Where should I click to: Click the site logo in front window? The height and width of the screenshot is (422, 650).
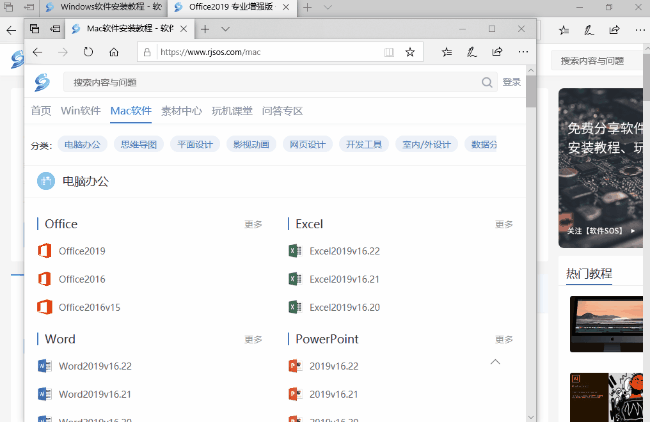[x=42, y=82]
